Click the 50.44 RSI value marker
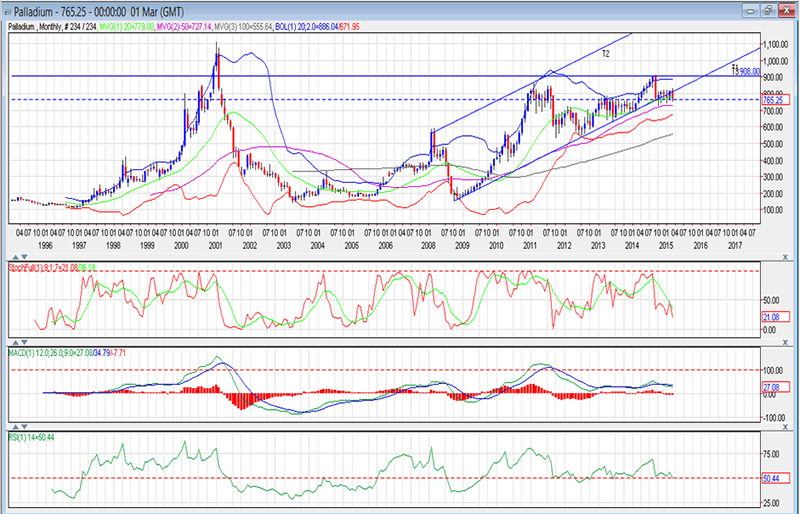The image size is (800, 514). click(x=771, y=479)
